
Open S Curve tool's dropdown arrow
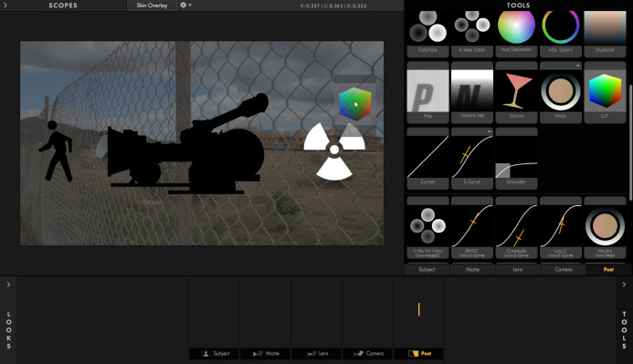489,131
